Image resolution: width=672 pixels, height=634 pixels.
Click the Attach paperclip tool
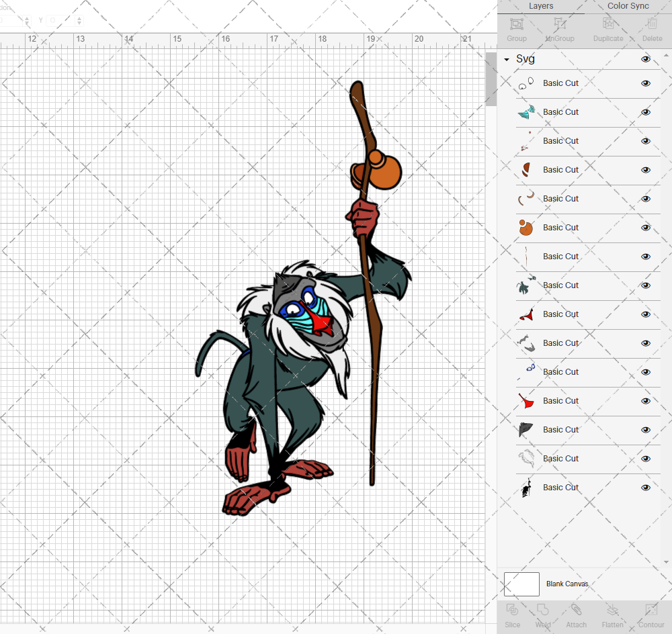[576, 610]
